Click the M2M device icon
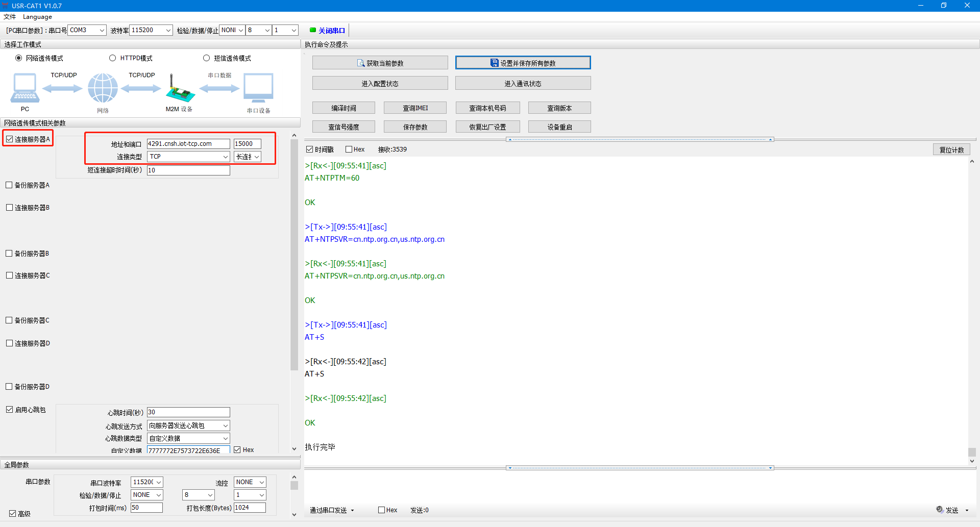 click(180, 90)
